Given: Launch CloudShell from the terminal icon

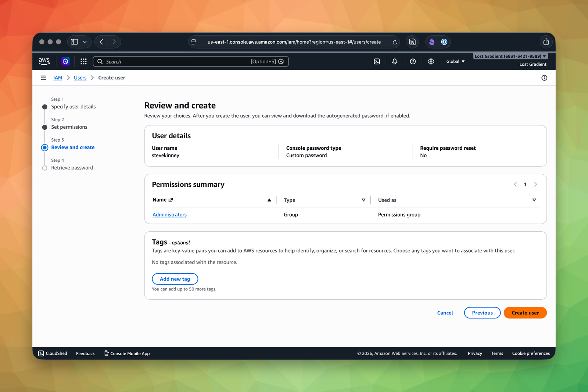Looking at the screenshot, I should click(x=376, y=61).
